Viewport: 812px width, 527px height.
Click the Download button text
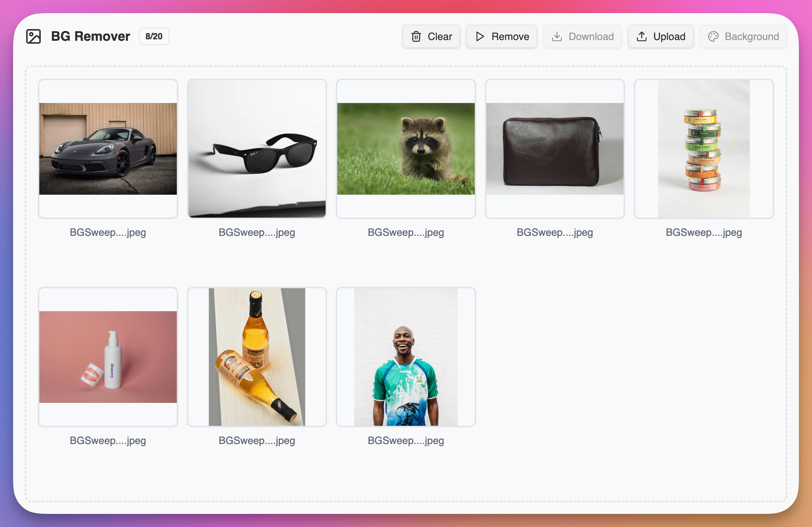pyautogui.click(x=591, y=36)
